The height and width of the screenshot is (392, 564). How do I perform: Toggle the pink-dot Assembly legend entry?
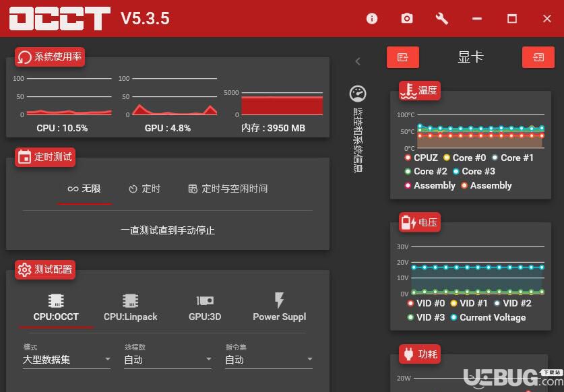pyautogui.click(x=430, y=186)
